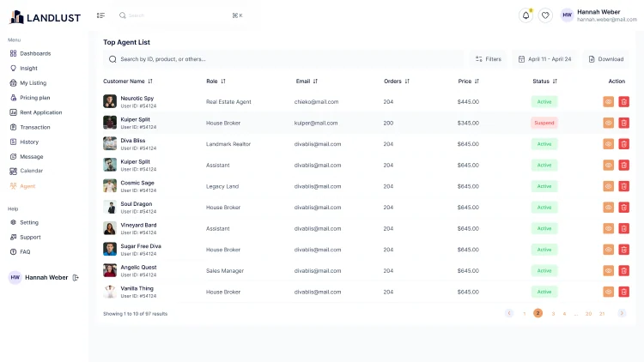Open Rent Application page
The width and height of the screenshot is (644, 362).
pyautogui.click(x=36, y=112)
